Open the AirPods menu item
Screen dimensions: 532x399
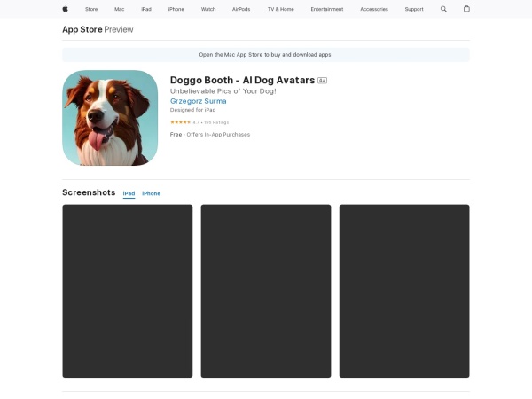pyautogui.click(x=241, y=9)
